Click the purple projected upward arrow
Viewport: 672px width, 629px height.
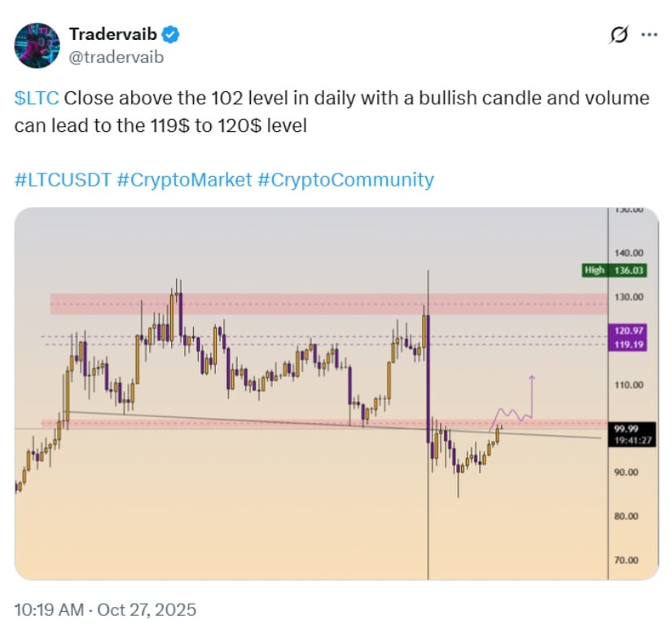click(x=531, y=389)
